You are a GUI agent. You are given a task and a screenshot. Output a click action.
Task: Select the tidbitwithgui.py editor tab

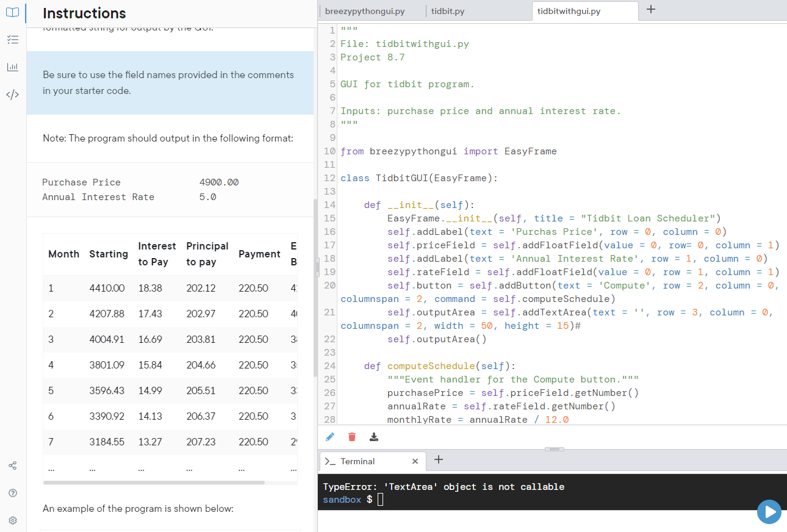point(569,11)
